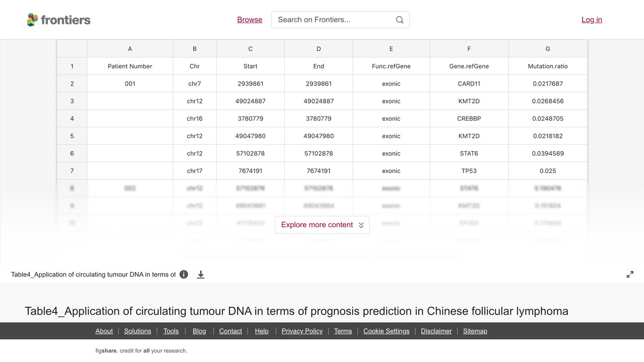Viewport: 644px width, 362px height.
Task: Click the Gene.refGene header cell
Action: (469, 66)
